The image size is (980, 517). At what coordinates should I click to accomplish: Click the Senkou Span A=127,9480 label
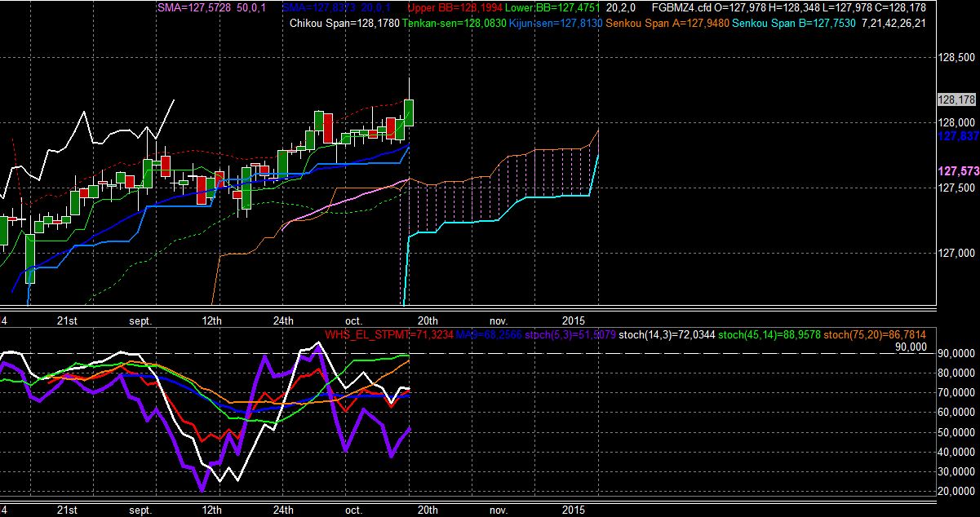pos(669,23)
